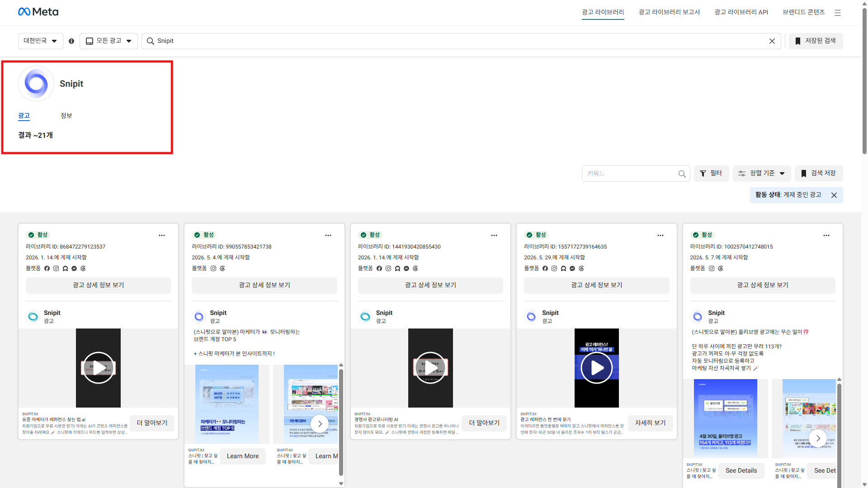Open more options for ad 868472279123537
The image size is (868, 488).
[162, 235]
